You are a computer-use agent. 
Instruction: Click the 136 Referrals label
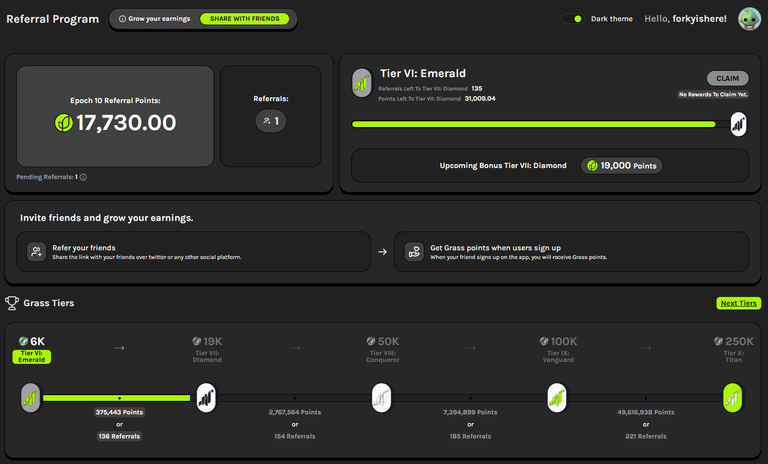pos(120,436)
